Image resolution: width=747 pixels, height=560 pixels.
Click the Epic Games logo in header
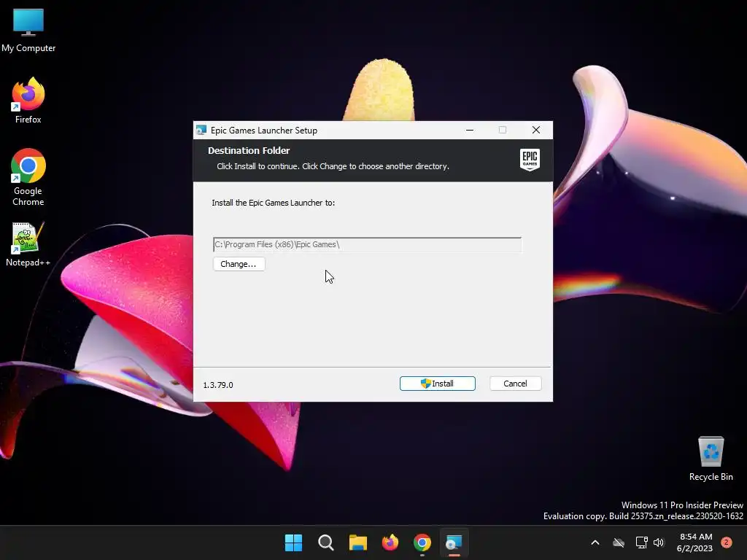point(530,160)
